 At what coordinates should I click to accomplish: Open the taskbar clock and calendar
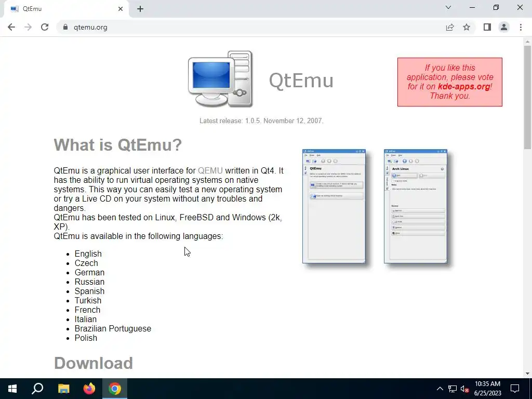pyautogui.click(x=487, y=389)
